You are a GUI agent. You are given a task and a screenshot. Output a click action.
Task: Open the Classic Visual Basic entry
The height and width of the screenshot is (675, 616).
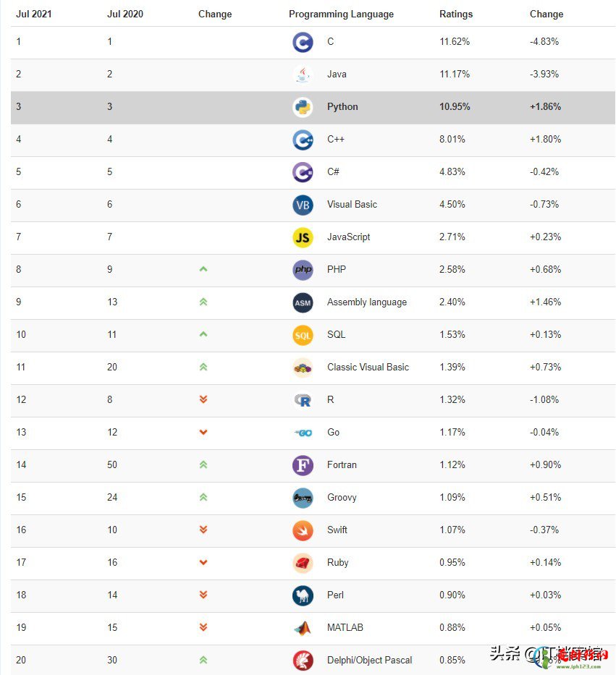(x=368, y=368)
